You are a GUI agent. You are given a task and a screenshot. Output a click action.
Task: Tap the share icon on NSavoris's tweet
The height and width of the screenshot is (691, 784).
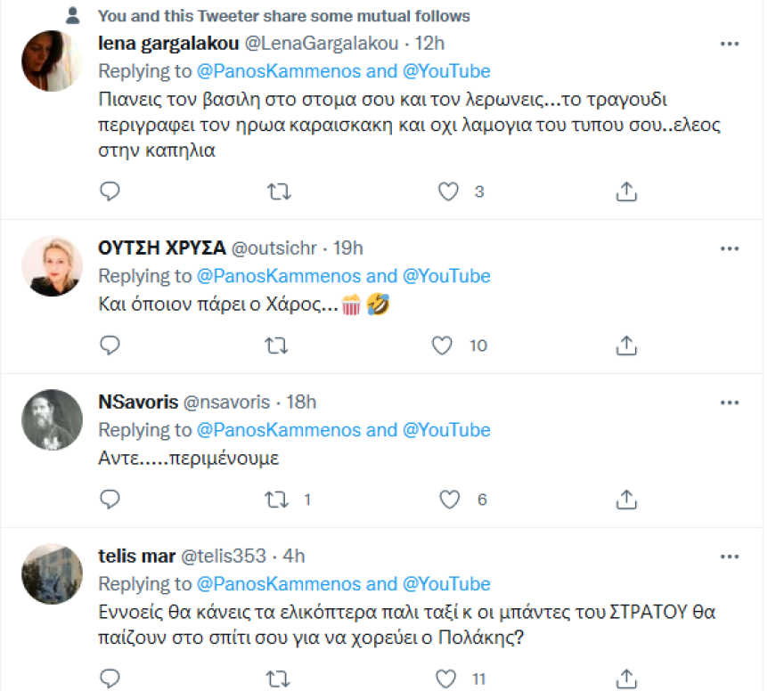(626, 499)
